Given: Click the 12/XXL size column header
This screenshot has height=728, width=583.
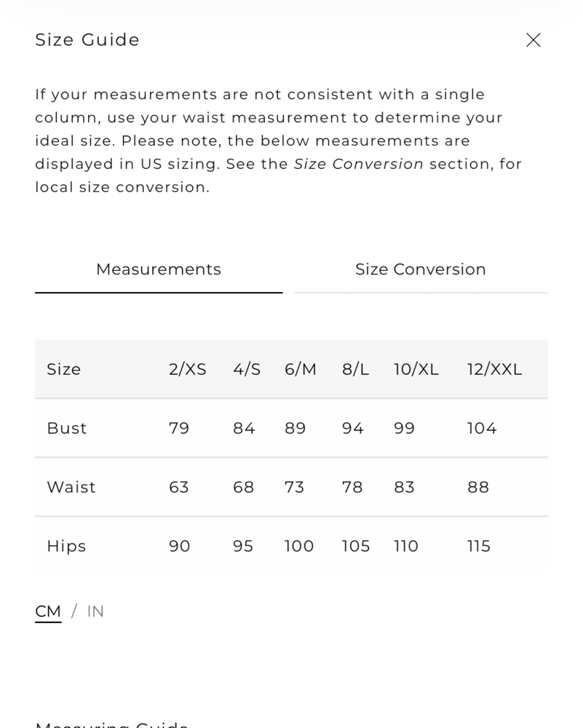Looking at the screenshot, I should click(x=494, y=370).
